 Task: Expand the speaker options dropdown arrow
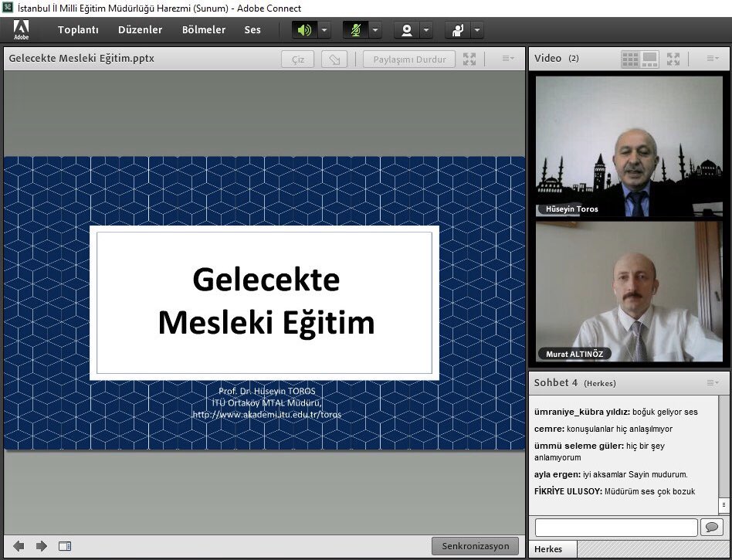click(x=324, y=30)
